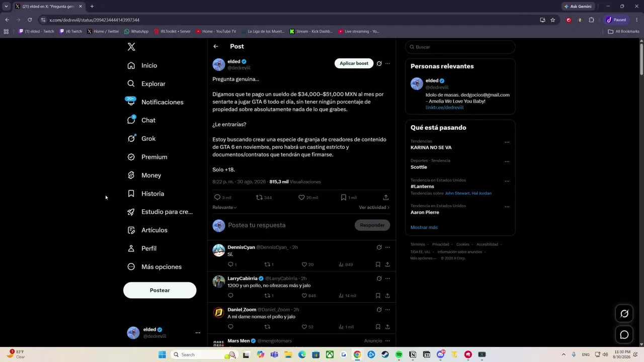Repost DennisCyan's reply
Screen dimensions: 644x362
(267, 264)
